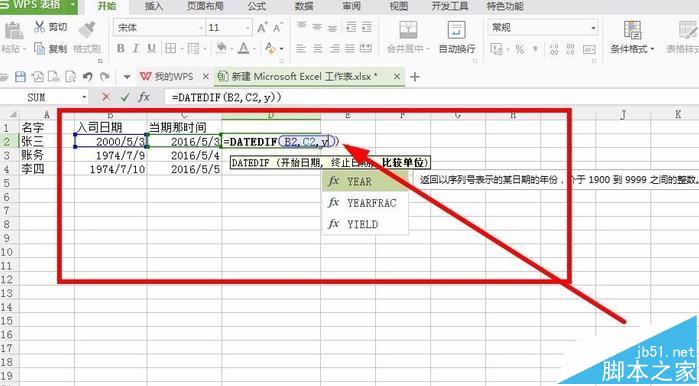Viewport: 699px width, 386px height.
Task: Open the 视图 ribbon tab
Action: coord(399,6)
